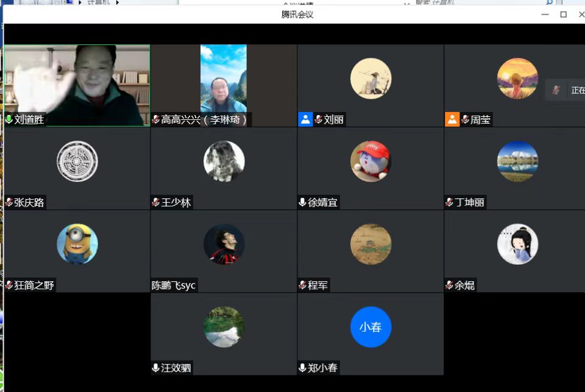Click the muted mic icon beside 张庆路
This screenshot has width=585, height=392.
(x=9, y=203)
